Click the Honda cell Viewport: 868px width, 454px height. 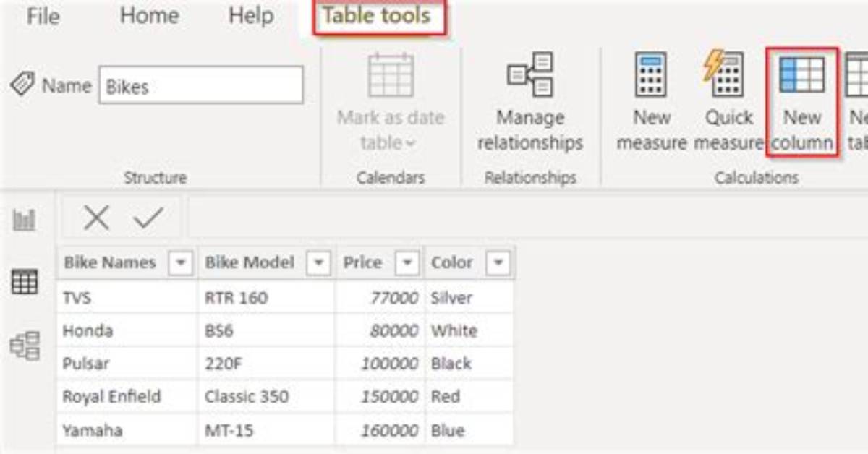click(127, 330)
